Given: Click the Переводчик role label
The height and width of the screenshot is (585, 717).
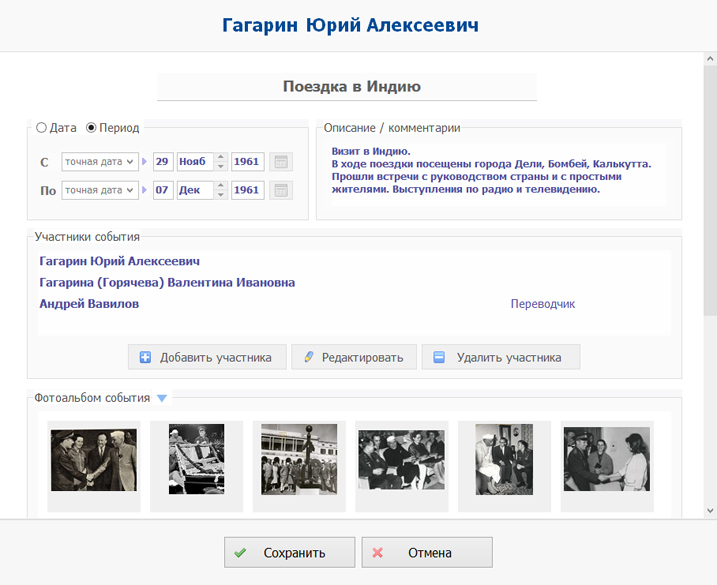Looking at the screenshot, I should click(x=543, y=304).
